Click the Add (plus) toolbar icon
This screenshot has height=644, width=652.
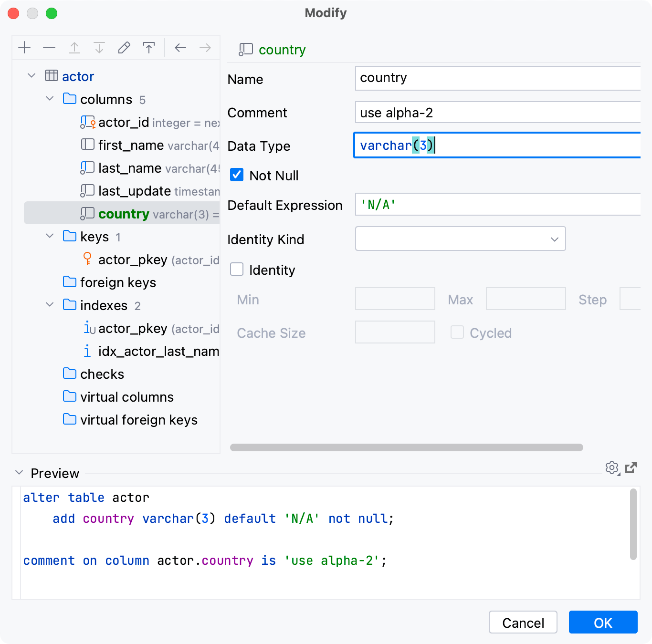tap(24, 48)
